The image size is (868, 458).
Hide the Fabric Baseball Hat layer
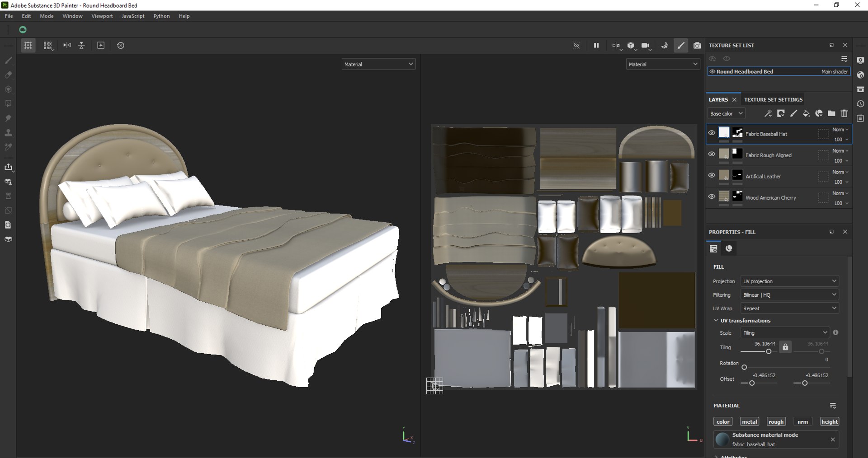point(712,133)
